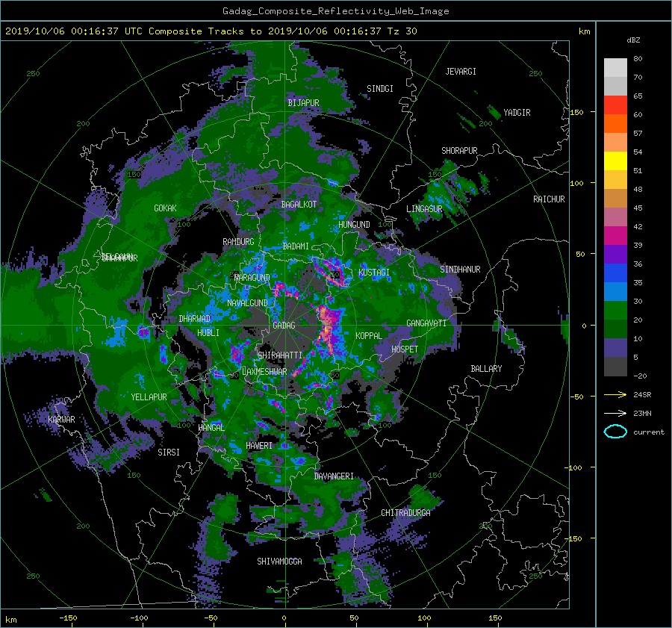
Task: Click the RAMDURG city label
Action: click(x=238, y=242)
